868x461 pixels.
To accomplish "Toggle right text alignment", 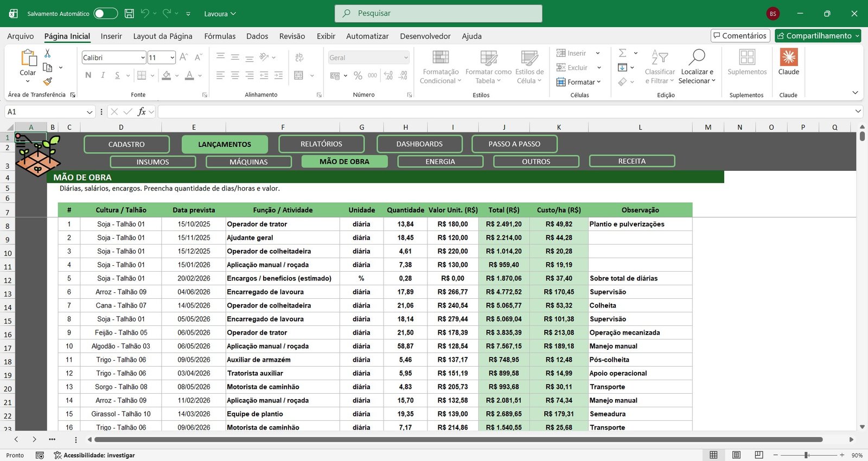I will click(x=250, y=75).
